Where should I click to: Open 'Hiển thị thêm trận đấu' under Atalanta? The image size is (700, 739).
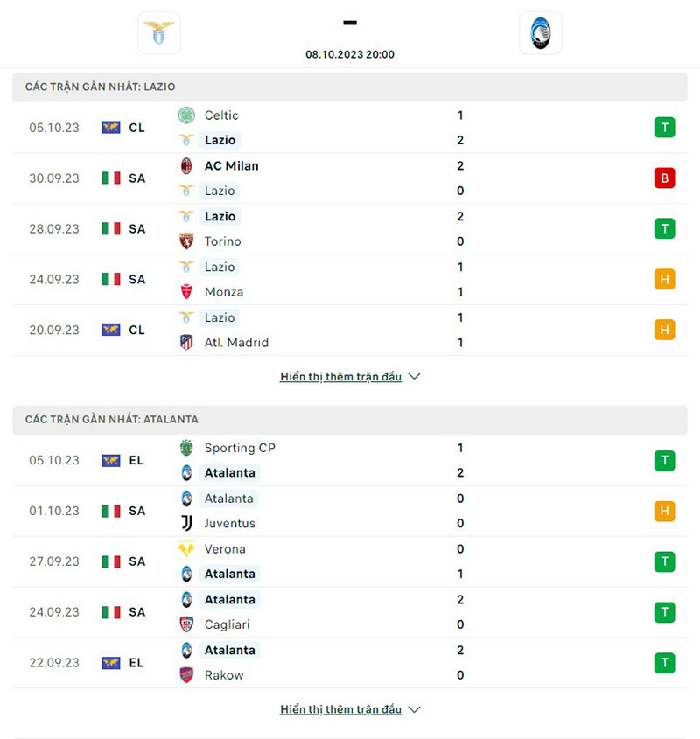point(340,709)
